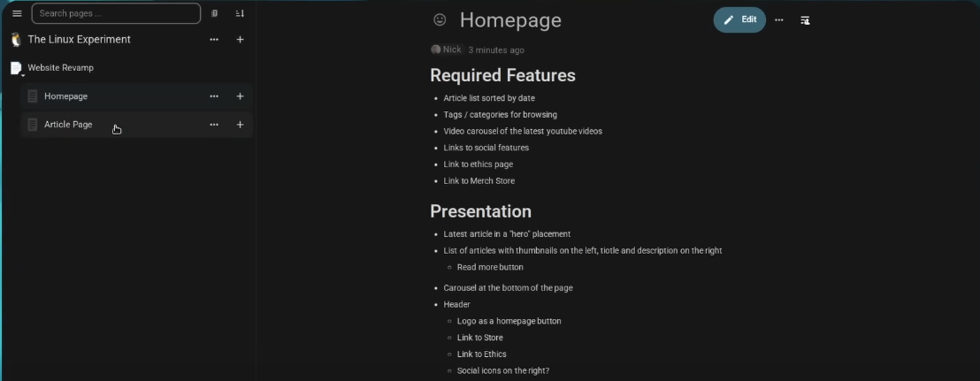The height and width of the screenshot is (381, 980).
Task: Click the author name Nick
Action: pos(452,50)
